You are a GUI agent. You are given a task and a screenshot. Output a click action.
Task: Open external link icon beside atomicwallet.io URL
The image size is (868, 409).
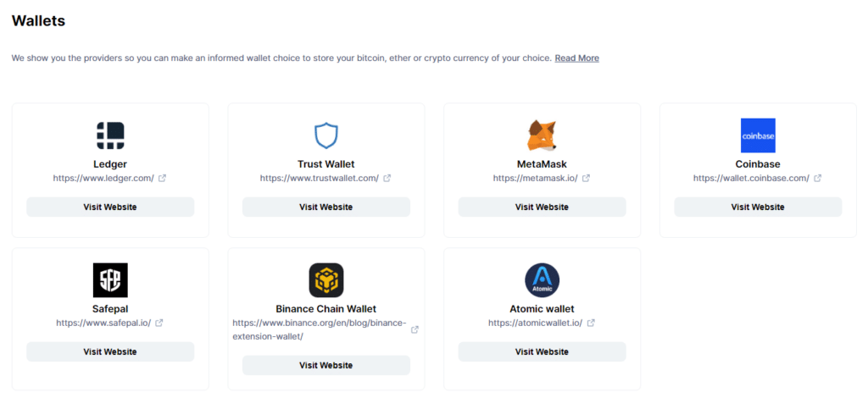(591, 323)
